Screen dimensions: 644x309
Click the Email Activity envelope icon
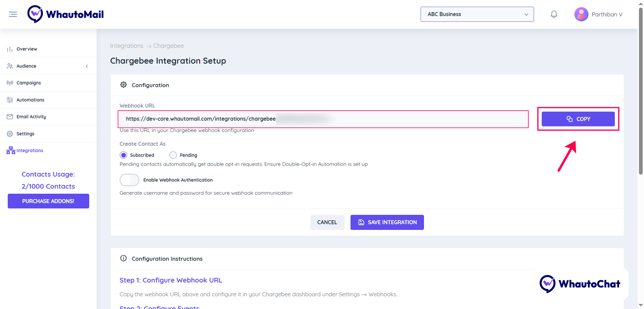[9, 116]
